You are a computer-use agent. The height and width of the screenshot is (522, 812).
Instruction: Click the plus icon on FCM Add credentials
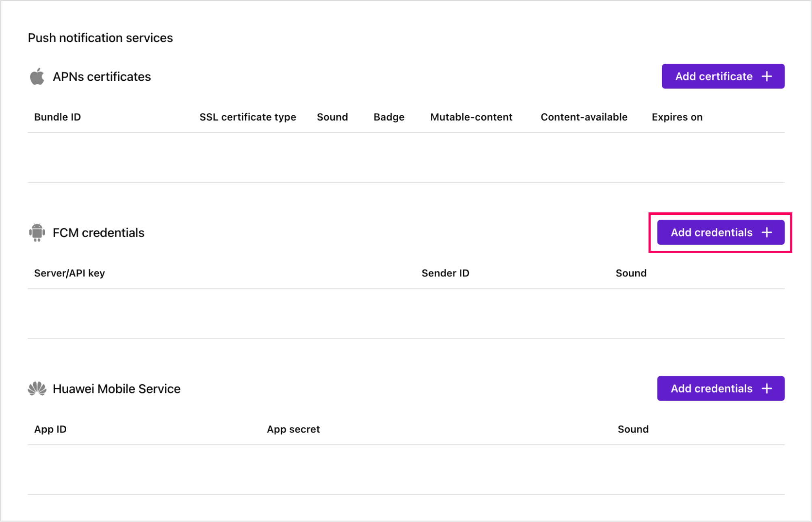tap(767, 233)
